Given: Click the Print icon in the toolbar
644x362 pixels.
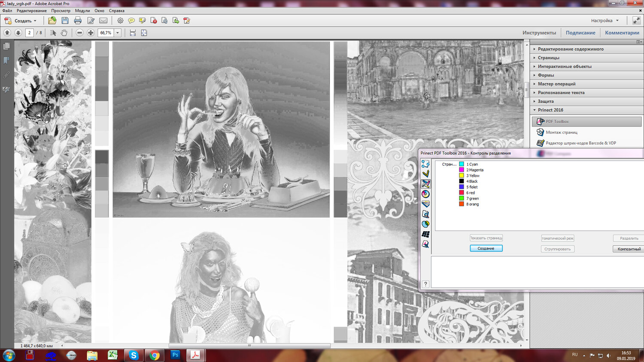Looking at the screenshot, I should pyautogui.click(x=78, y=21).
